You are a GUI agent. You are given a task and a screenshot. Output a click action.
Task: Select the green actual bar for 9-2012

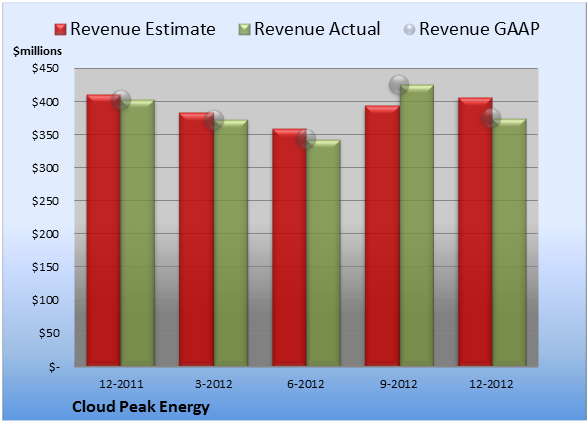tap(417, 225)
